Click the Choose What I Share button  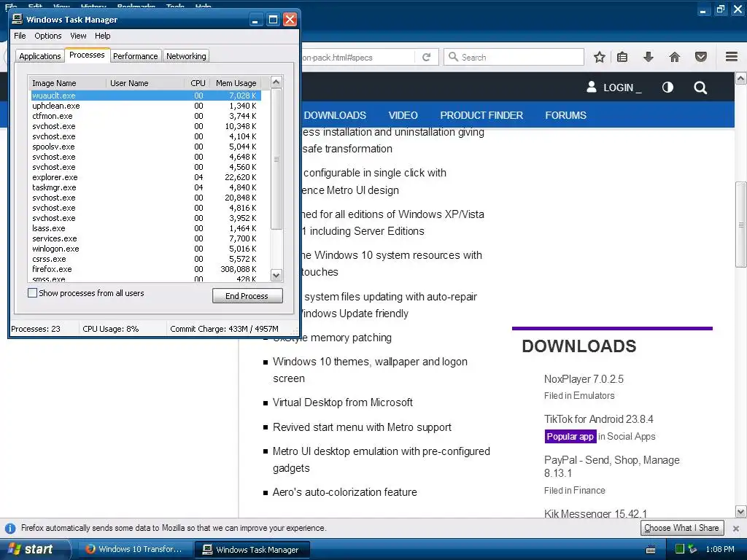pyautogui.click(x=682, y=528)
